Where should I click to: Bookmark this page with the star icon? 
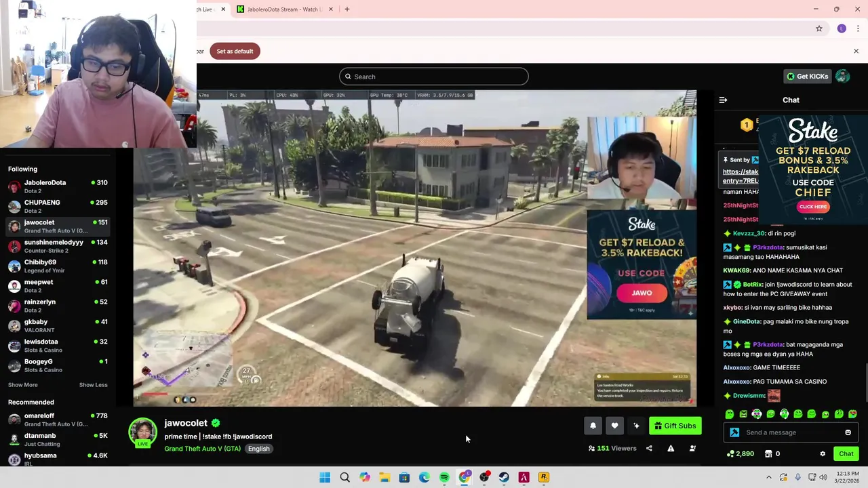click(819, 28)
